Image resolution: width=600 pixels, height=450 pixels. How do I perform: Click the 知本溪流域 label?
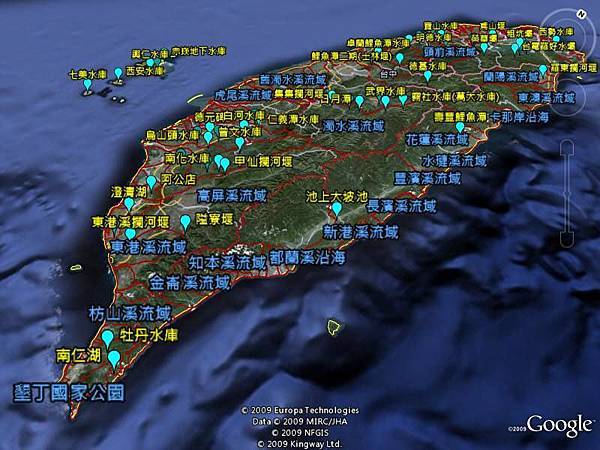(227, 262)
